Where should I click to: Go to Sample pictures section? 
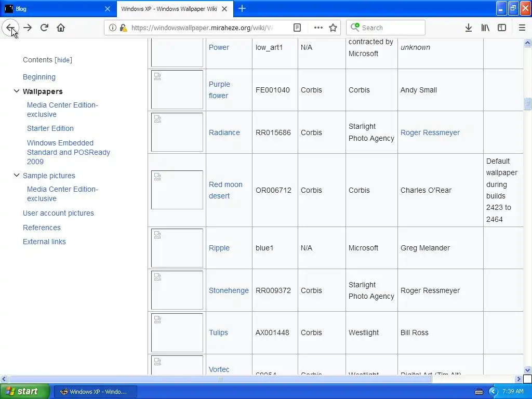49,176
